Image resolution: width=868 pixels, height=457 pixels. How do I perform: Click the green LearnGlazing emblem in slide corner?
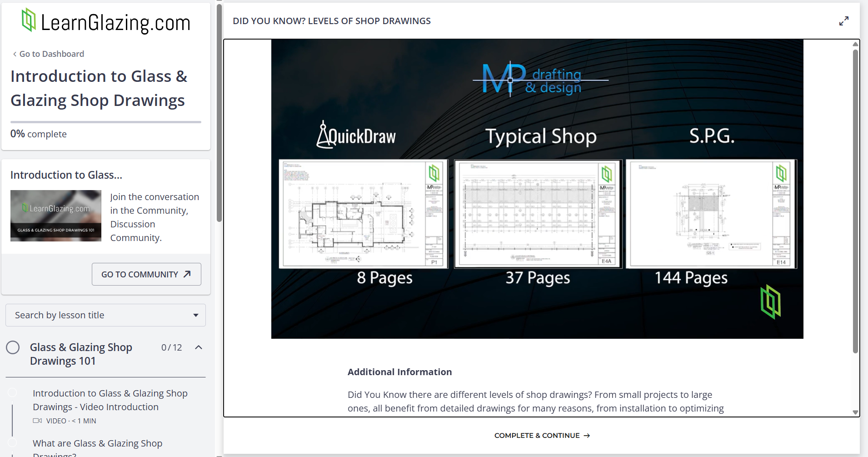pos(770,301)
